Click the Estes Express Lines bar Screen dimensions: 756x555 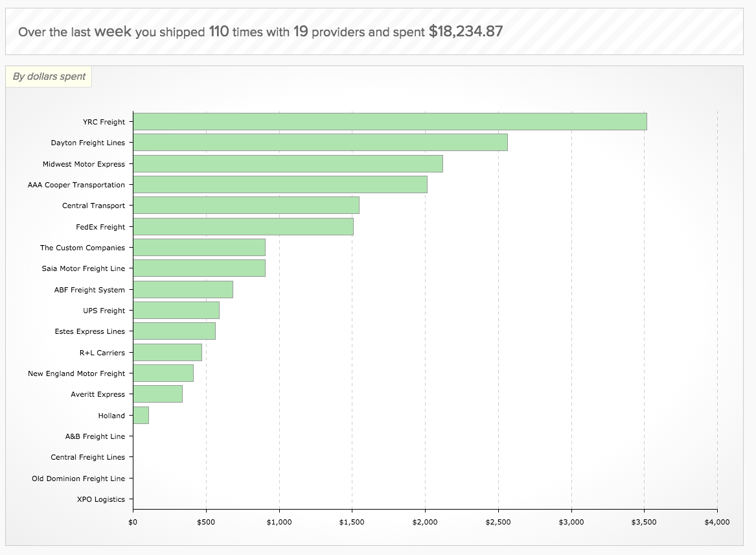(174, 331)
